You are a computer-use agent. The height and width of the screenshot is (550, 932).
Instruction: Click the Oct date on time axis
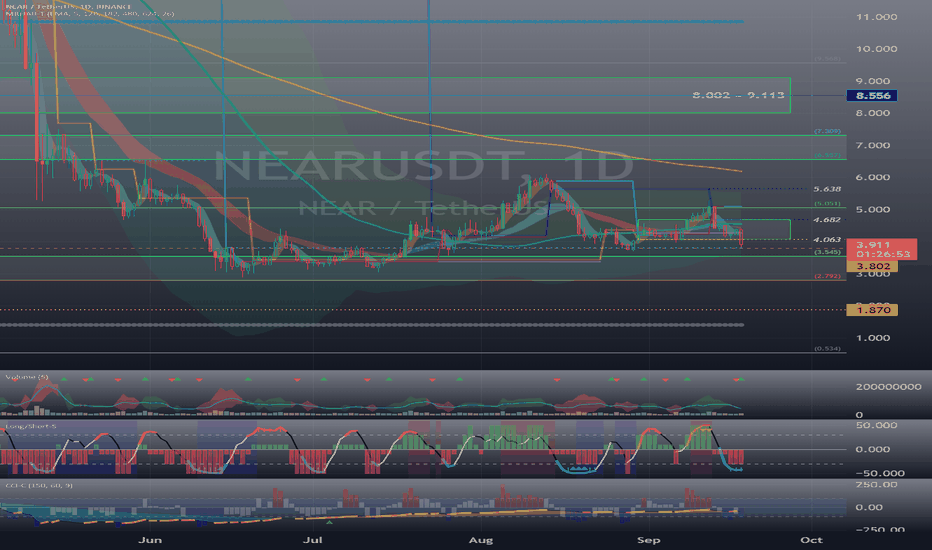(811, 540)
